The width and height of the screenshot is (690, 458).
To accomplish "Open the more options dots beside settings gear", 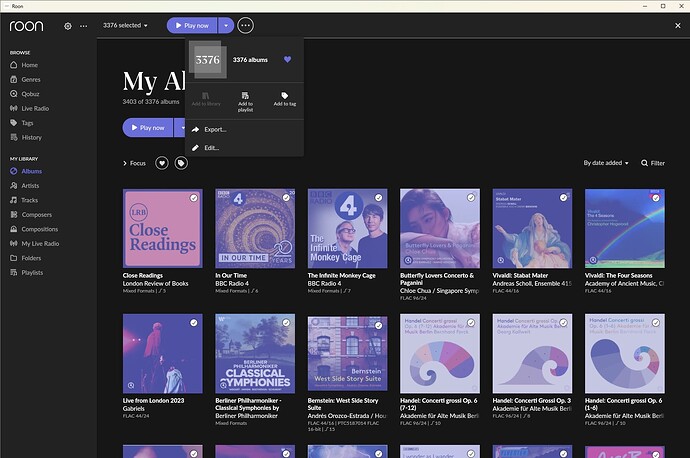I will pos(83,26).
